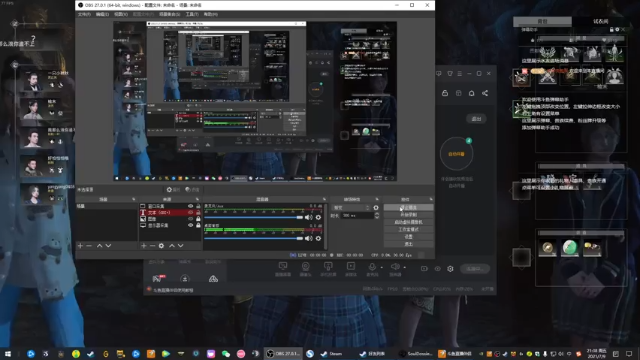Open scene transition properties gear icon
This screenshot has height=360, width=640.
coord(376,207)
